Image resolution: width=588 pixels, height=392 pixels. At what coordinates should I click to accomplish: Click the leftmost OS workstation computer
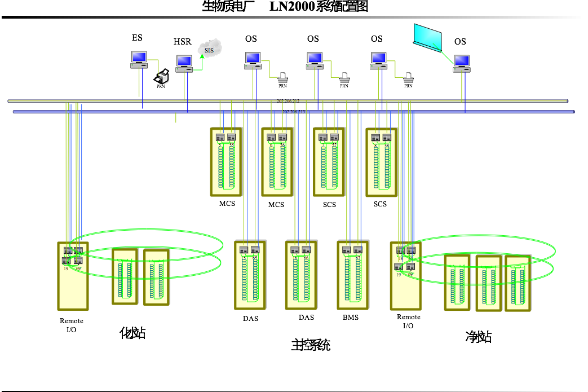[x=253, y=60]
